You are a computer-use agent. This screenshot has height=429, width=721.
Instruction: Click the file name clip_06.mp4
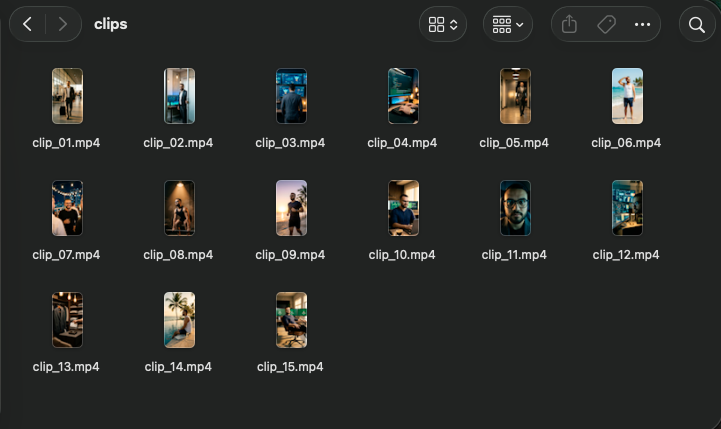coord(626,143)
